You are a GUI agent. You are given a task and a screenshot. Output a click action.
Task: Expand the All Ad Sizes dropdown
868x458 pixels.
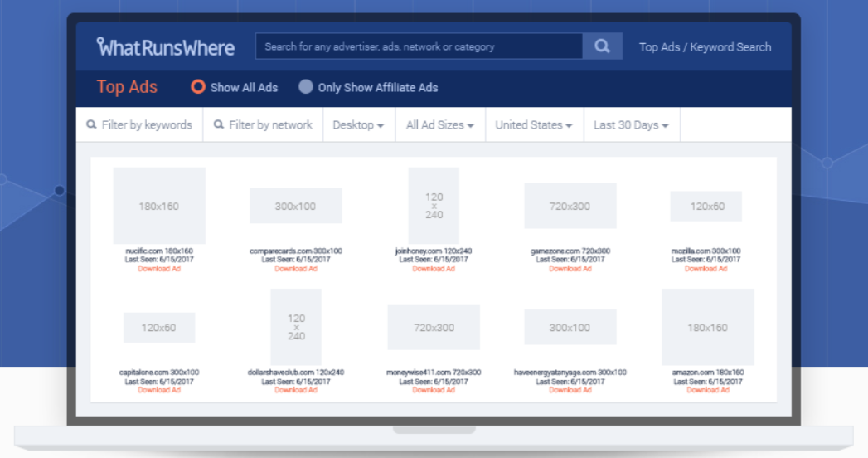(439, 125)
